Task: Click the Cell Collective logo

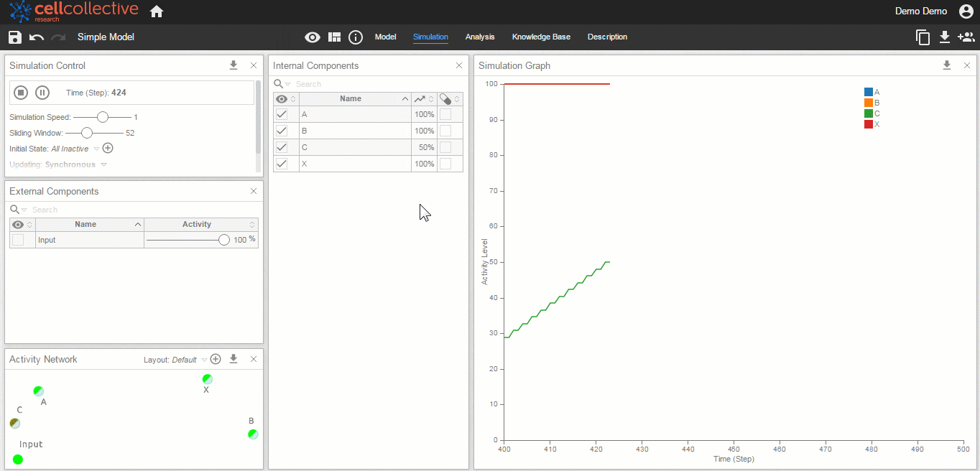Action: (x=74, y=11)
